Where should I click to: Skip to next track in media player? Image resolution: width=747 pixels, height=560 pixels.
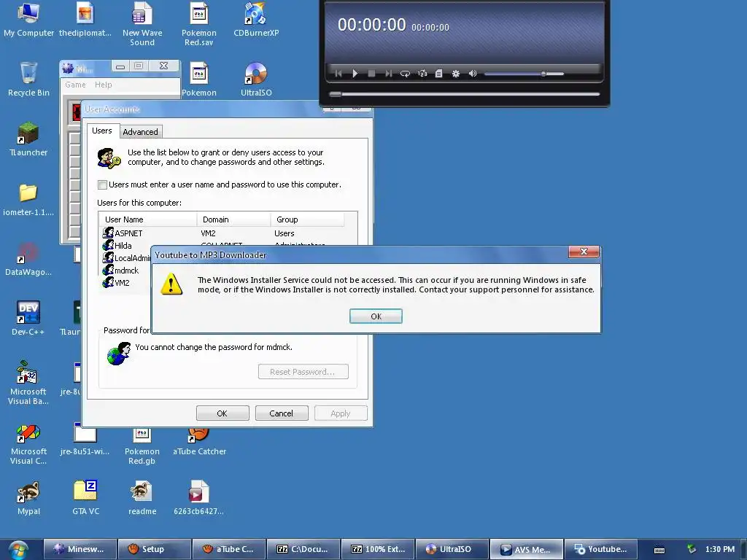point(388,74)
